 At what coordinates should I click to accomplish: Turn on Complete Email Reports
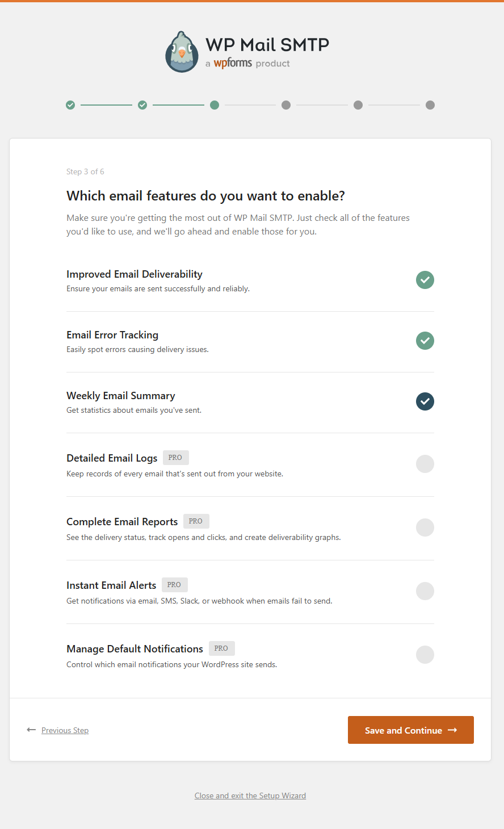click(x=425, y=527)
